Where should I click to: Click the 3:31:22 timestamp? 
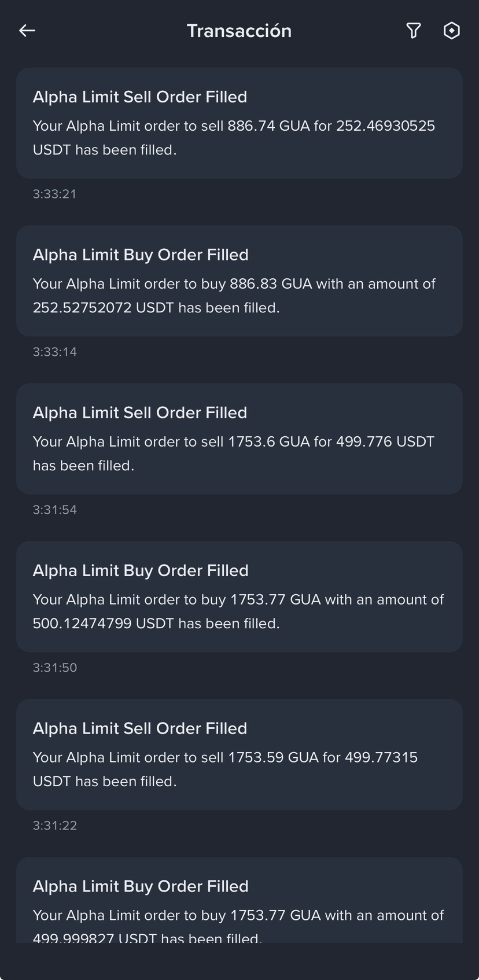[x=54, y=826]
